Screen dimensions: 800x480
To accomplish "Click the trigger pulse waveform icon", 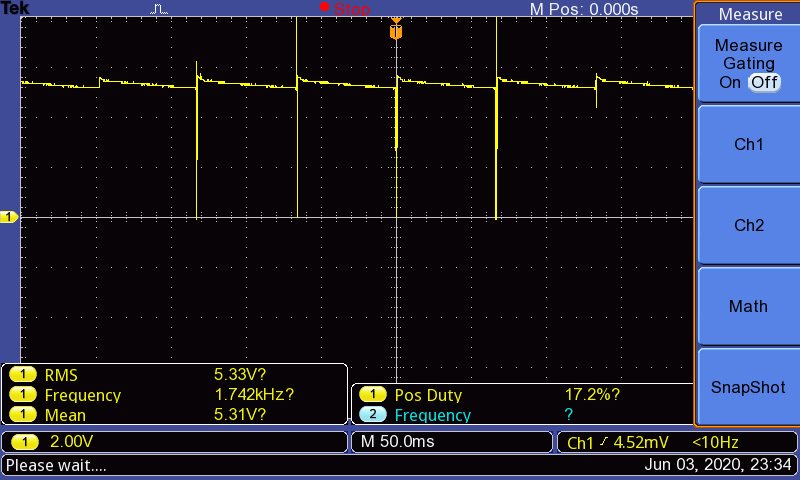I will pos(159,9).
